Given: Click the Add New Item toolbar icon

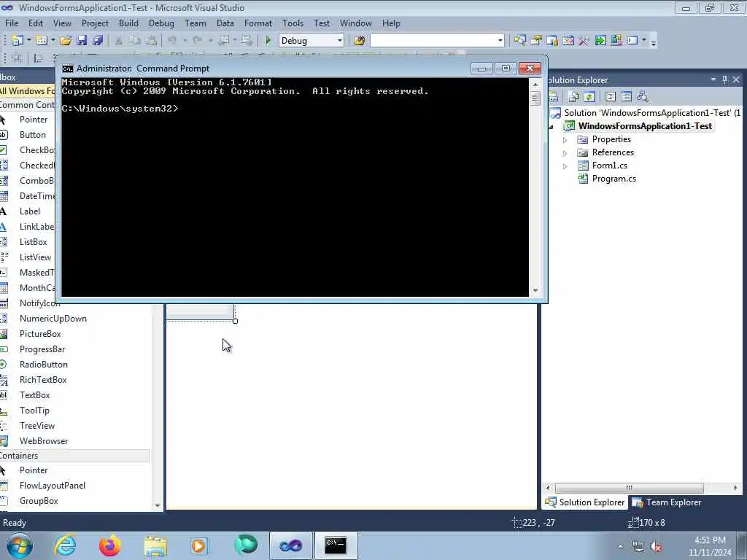Looking at the screenshot, I should pyautogui.click(x=42, y=41).
